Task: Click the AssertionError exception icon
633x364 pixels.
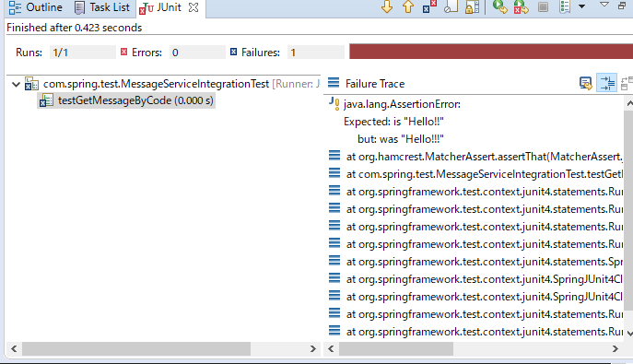Action: [x=334, y=104]
